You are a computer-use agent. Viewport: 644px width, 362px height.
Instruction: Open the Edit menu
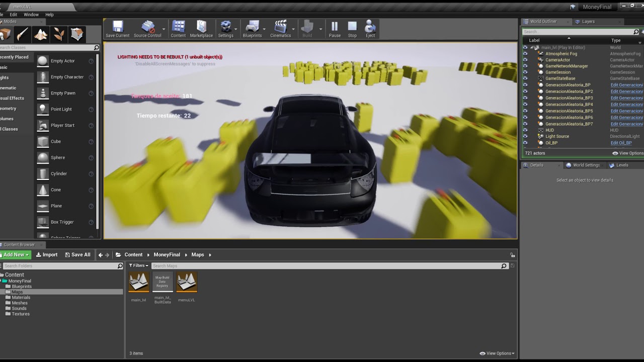[14, 15]
